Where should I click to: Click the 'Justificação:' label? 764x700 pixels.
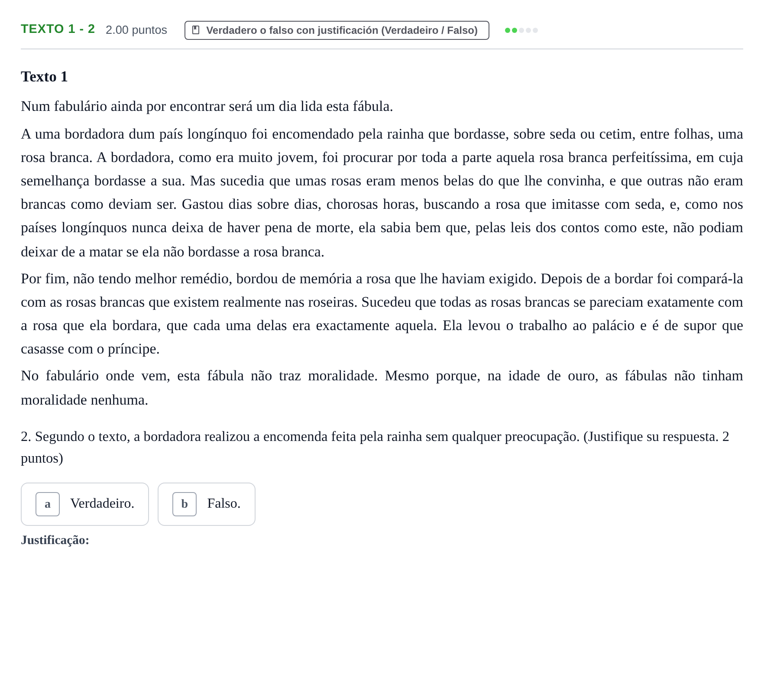[55, 540]
